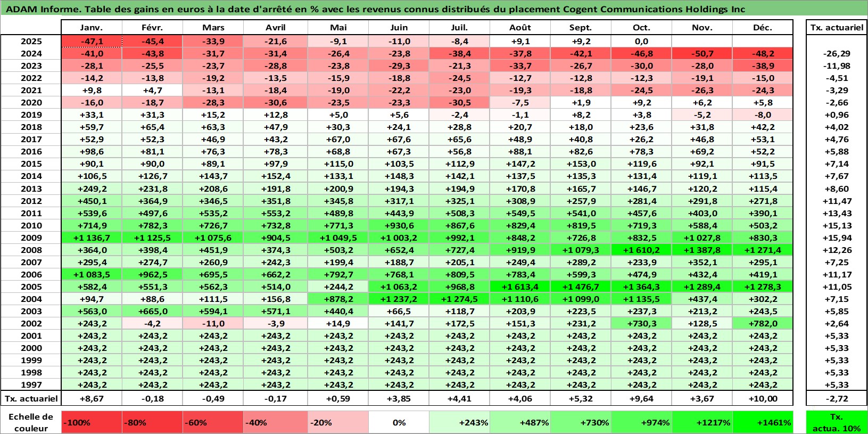Viewport: 868px width, 434px height.
Task: Click the '+1 610,2' cell for Oct. 2008
Action: (x=642, y=250)
